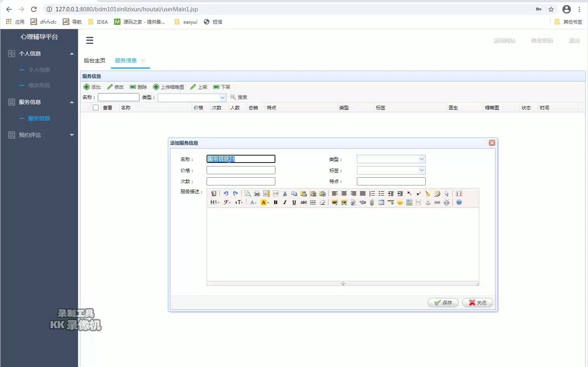Image resolution: width=588 pixels, height=367 pixels.
Task: Open the text highlight color picker
Action: (x=265, y=203)
